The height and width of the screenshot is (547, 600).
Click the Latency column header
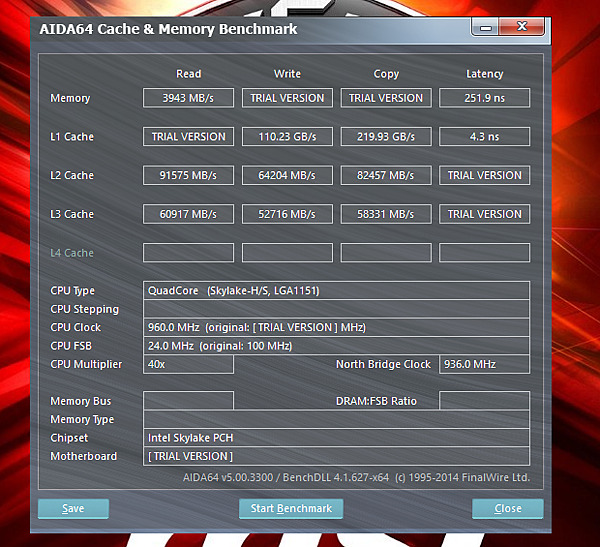(484, 74)
